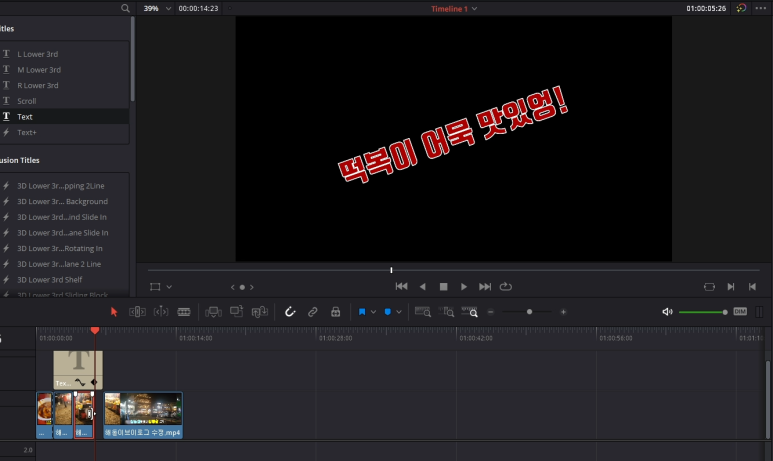Click the blue flag icon
Screen dimensions: 773x461
point(362,312)
